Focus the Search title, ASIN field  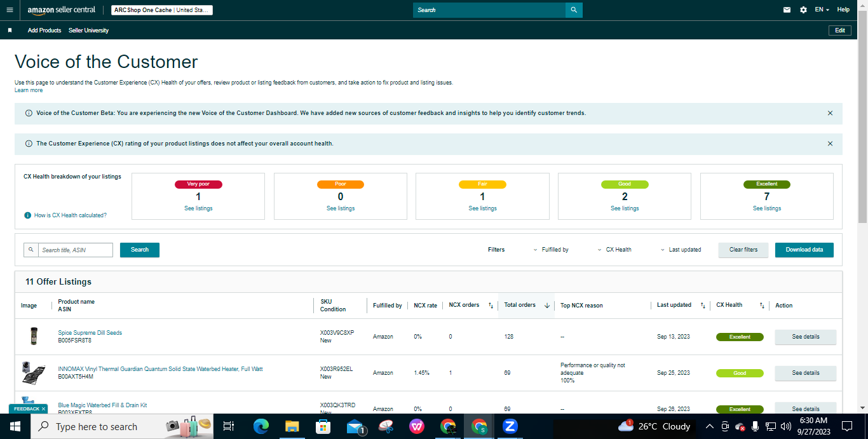pos(76,250)
